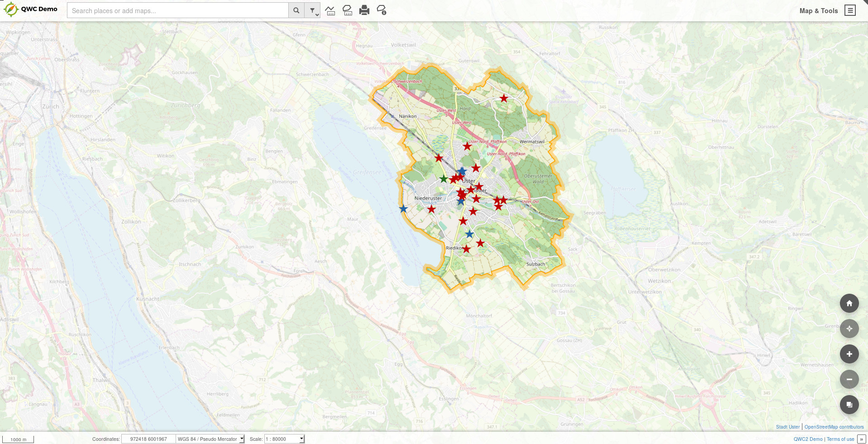Click the northernmost red star marker
The image size is (868, 444).
(504, 98)
